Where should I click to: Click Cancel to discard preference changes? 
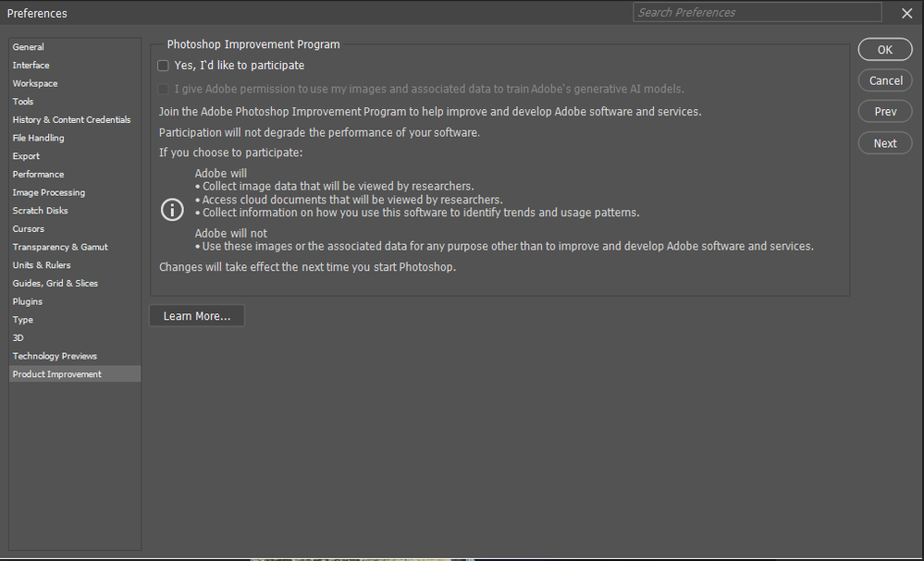click(885, 80)
